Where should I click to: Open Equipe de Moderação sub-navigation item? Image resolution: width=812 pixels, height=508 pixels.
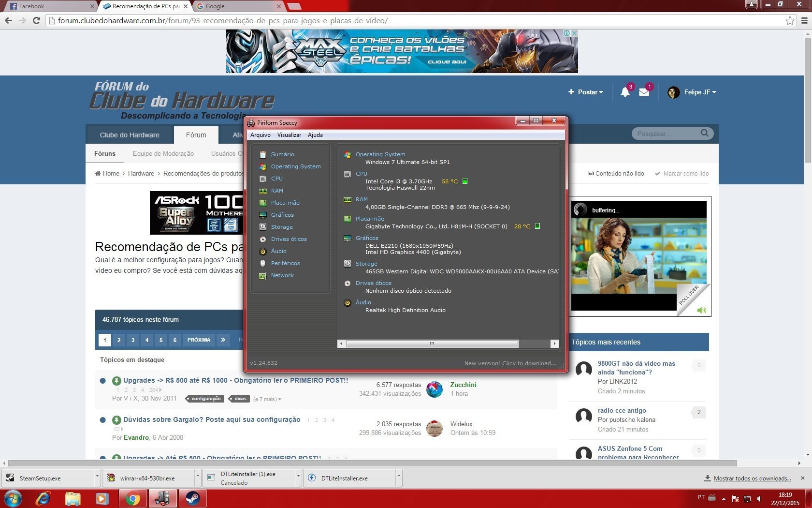point(163,153)
